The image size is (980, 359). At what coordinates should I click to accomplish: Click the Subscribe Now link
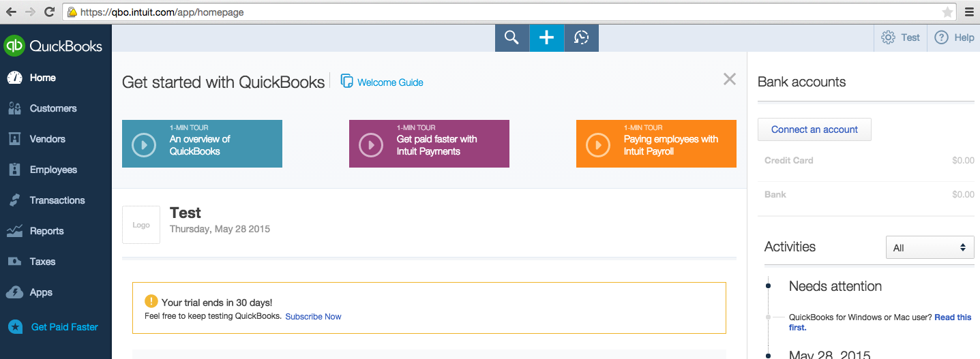[313, 317]
